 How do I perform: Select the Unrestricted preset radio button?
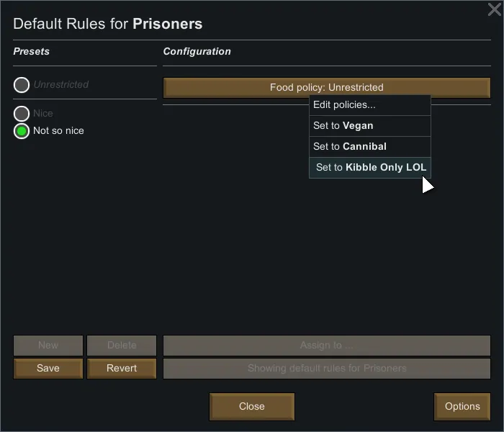click(x=22, y=85)
